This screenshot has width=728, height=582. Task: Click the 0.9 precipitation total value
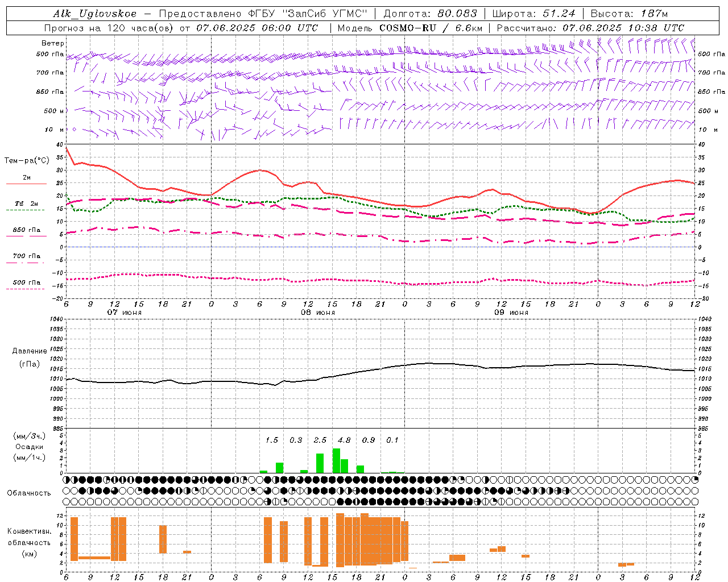(x=369, y=440)
